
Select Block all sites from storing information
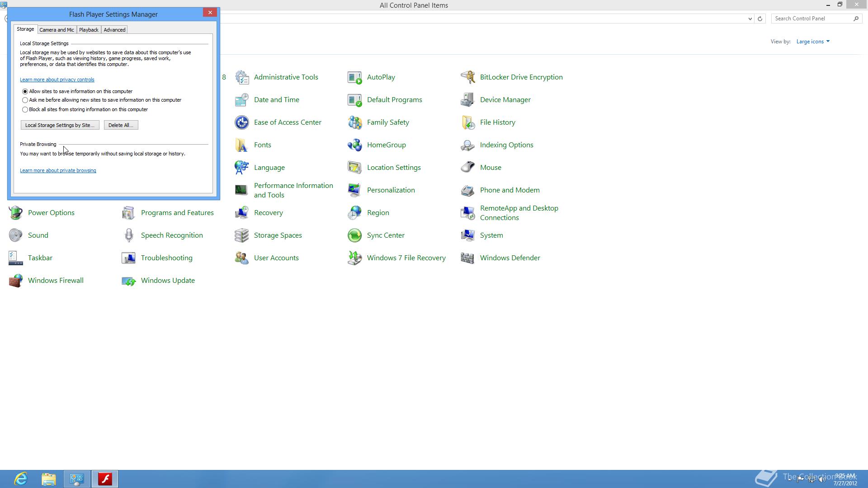click(x=25, y=110)
